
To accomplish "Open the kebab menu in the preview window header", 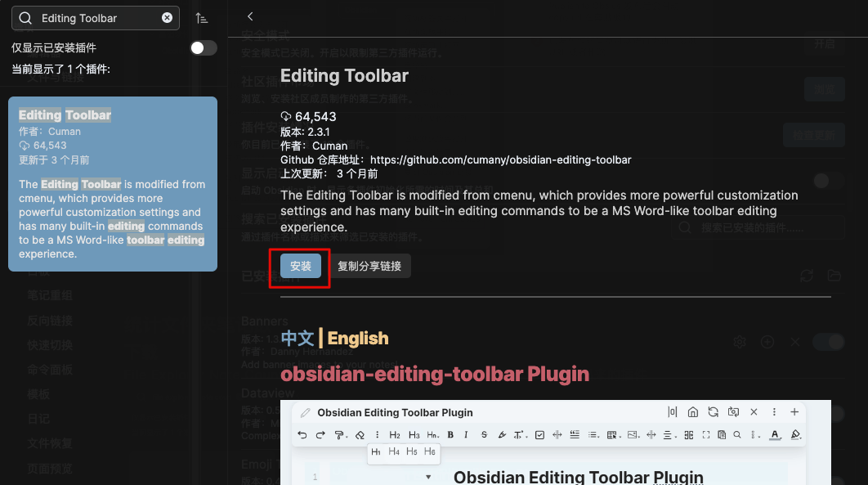I will (x=773, y=411).
